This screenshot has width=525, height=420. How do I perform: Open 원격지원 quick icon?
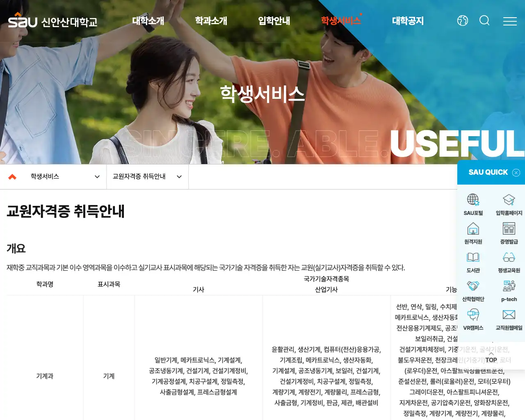coord(473,233)
